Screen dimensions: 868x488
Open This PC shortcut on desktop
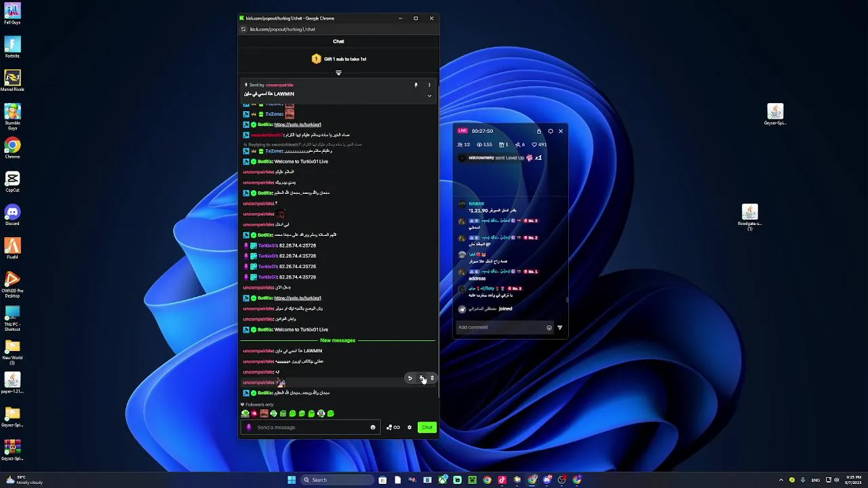point(12,319)
